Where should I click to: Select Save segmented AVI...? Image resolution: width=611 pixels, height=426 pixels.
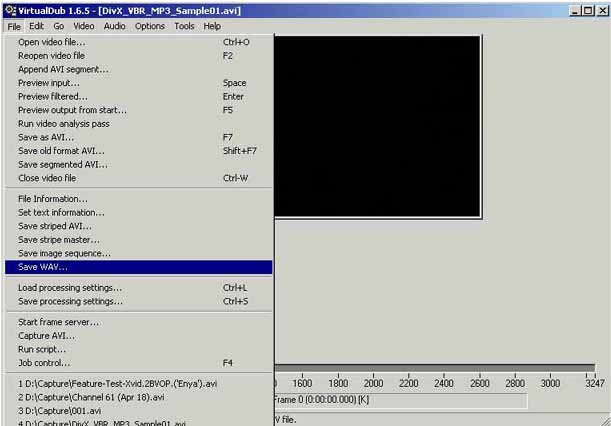click(x=139, y=164)
